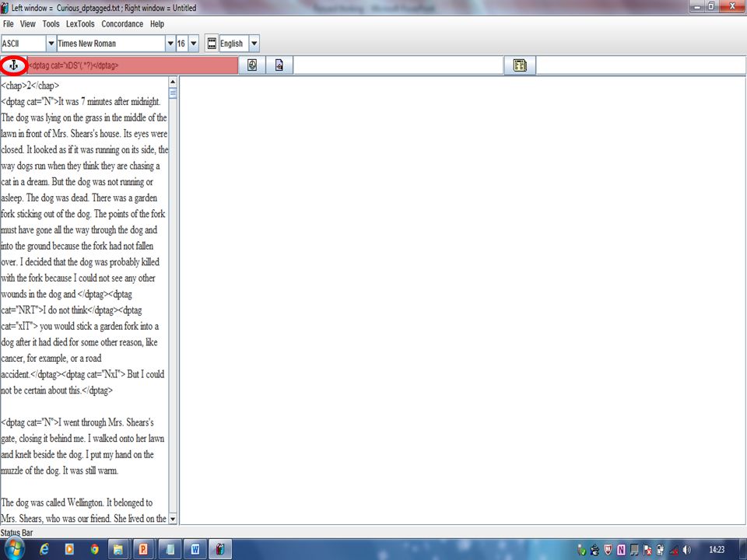The height and width of the screenshot is (560, 747).
Task: Open the Times New Roman font dropdown arrow
Action: (170, 44)
